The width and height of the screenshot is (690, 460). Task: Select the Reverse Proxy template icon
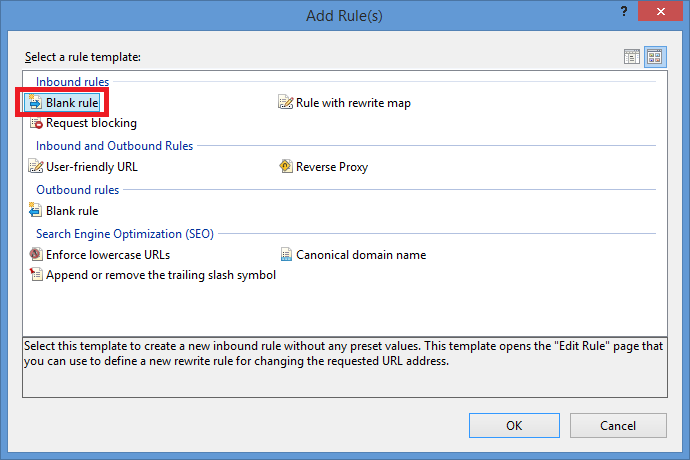tap(286, 167)
